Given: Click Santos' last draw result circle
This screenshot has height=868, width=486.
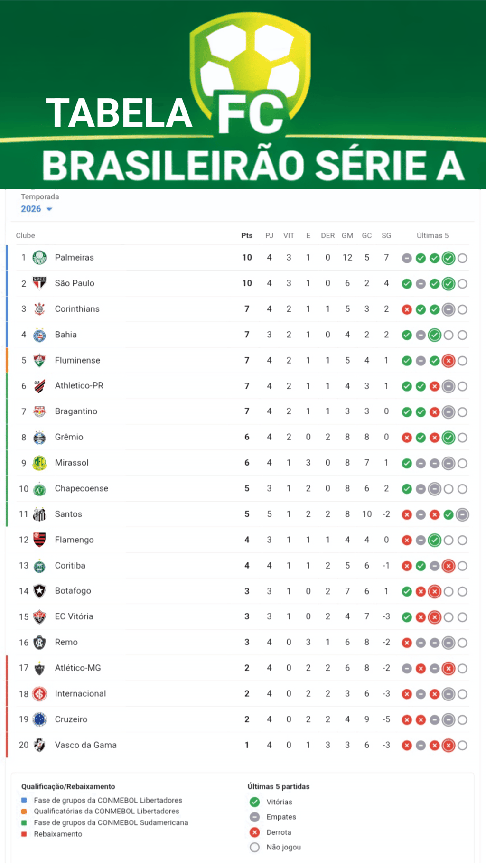Looking at the screenshot, I should point(462,514).
